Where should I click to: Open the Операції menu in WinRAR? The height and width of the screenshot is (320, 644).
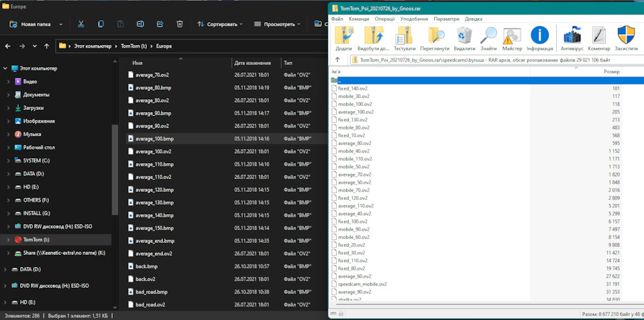384,19
